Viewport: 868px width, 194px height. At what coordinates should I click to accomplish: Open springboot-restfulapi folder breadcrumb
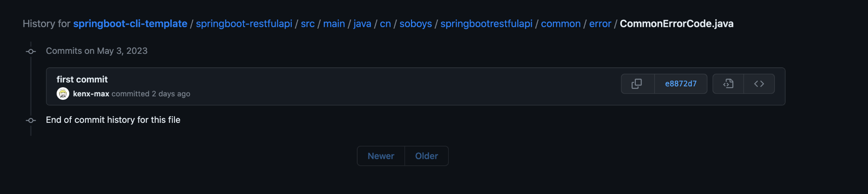(x=244, y=24)
